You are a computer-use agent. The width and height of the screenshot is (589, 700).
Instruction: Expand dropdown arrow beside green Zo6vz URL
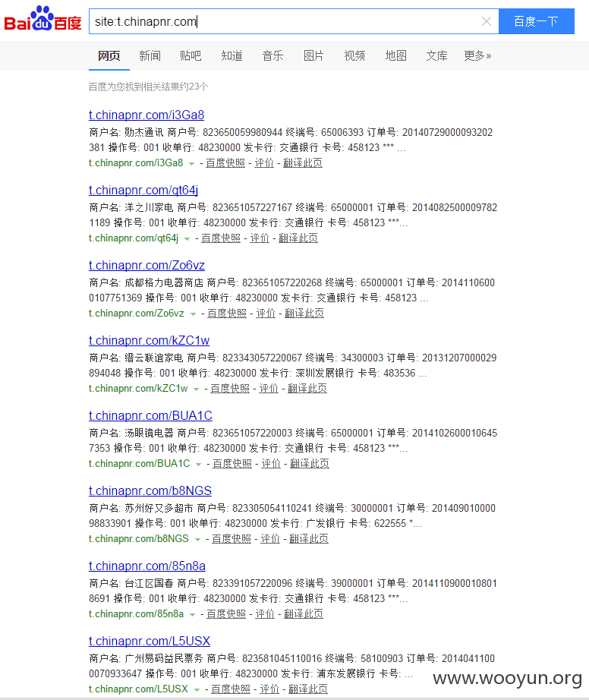click(193, 314)
